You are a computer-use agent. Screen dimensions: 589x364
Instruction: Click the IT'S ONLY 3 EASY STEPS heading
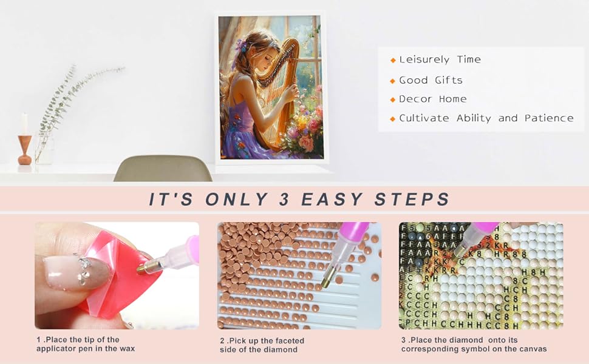299,199
